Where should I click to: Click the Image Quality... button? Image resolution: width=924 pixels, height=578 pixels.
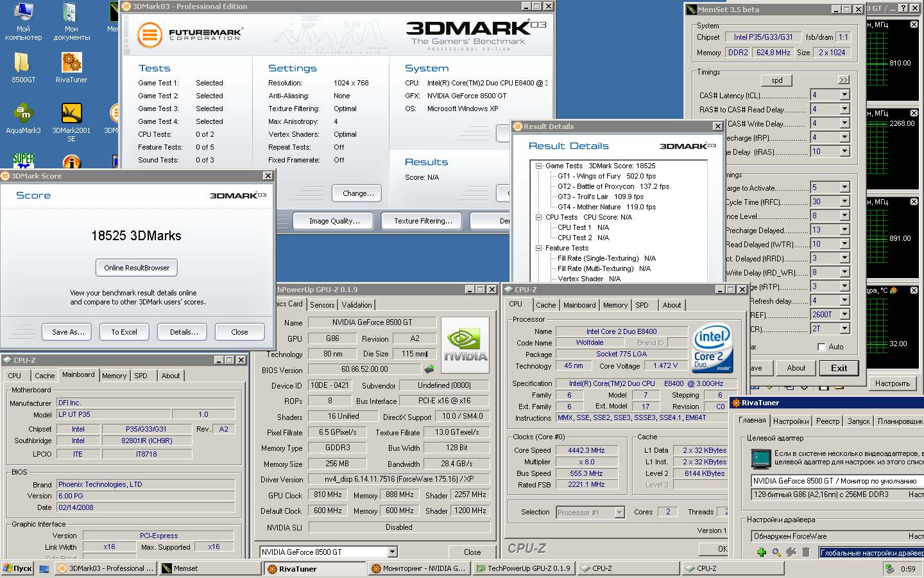334,221
